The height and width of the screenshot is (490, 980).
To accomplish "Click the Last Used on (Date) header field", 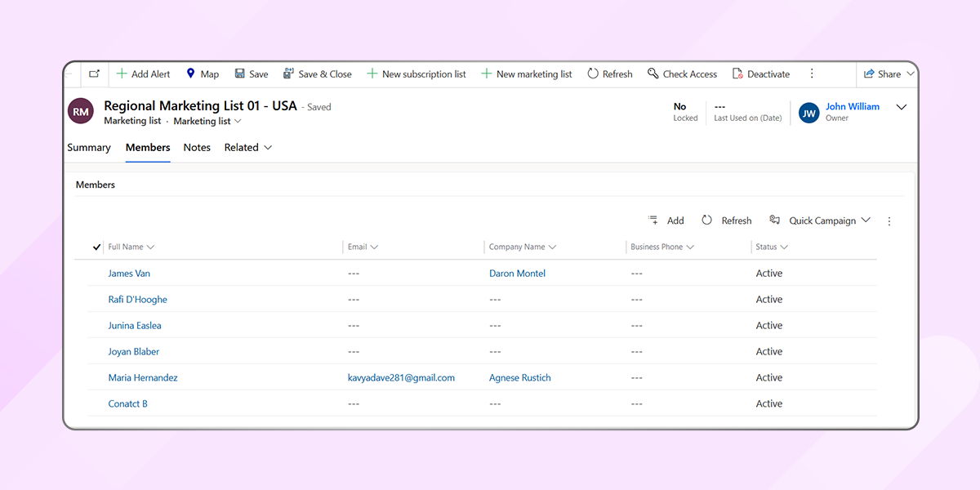I will (x=748, y=112).
